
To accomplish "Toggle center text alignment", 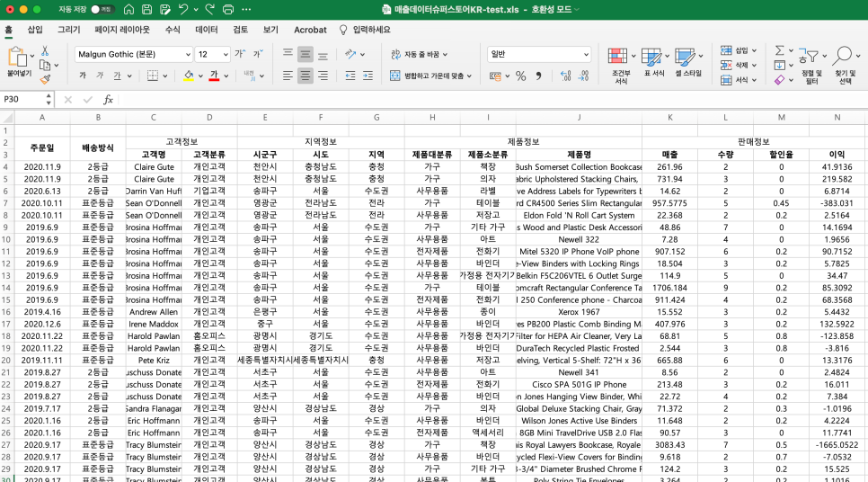I will (305, 76).
